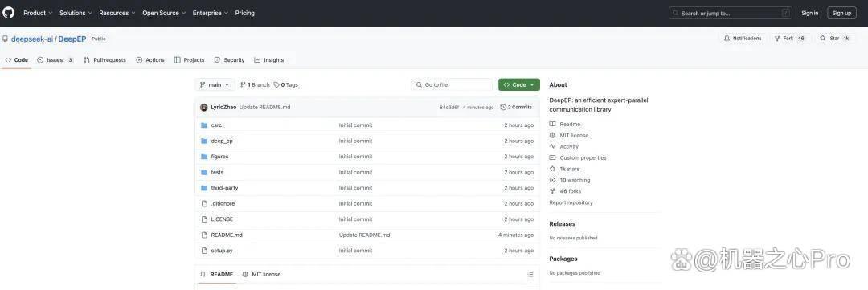The image size is (868, 290).
Task: Open the Product menu dropdown
Action: pyautogui.click(x=38, y=13)
